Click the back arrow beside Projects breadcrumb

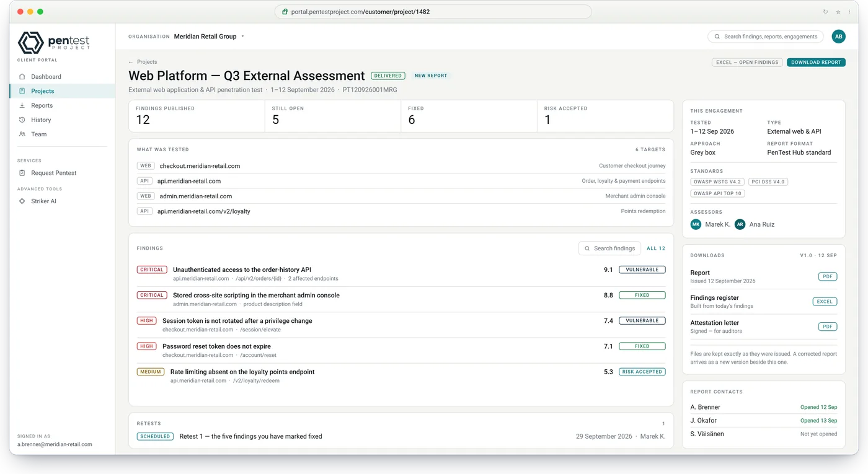(131, 62)
